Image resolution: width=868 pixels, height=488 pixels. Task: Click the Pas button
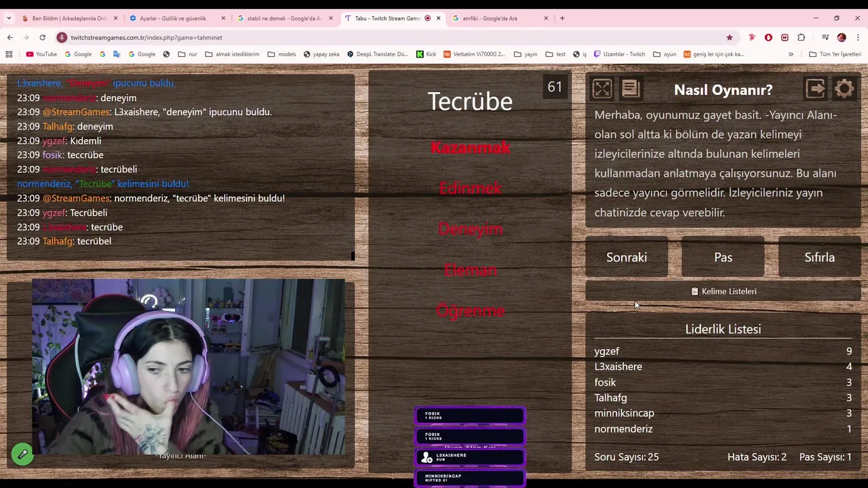pyautogui.click(x=723, y=257)
